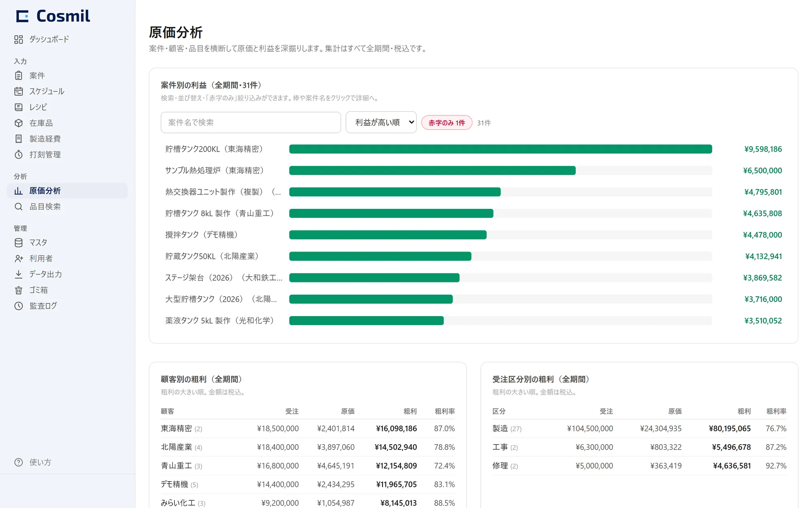Image resolution: width=812 pixels, height=508 pixels.
Task: Click the スケジュール calendar icon
Action: 19,91
